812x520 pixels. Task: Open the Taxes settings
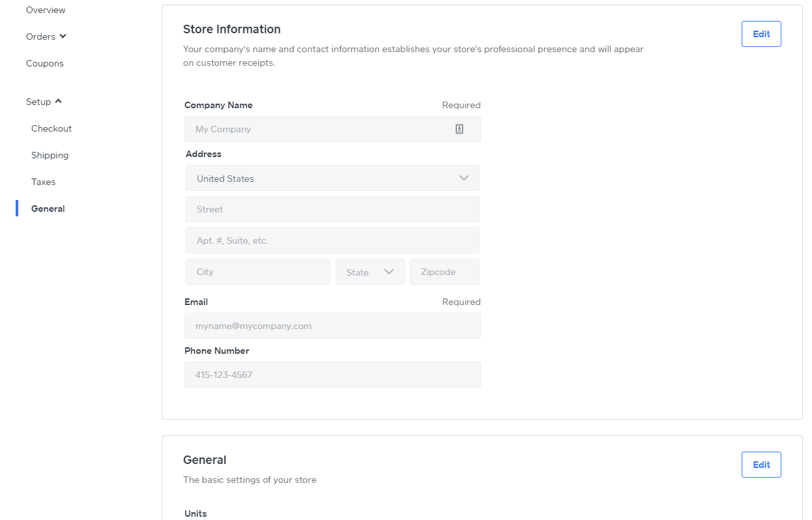pyautogui.click(x=43, y=182)
